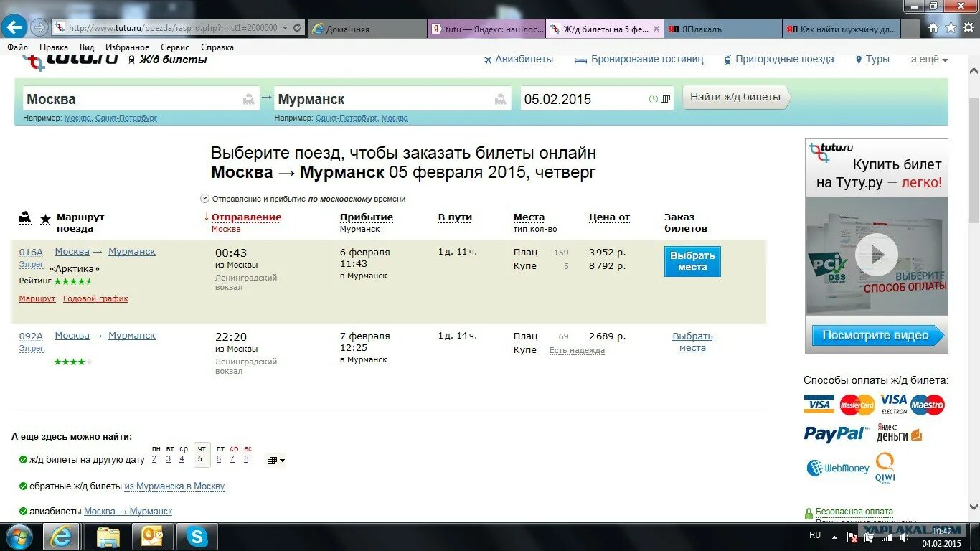Click 'Годовой график' link
This screenshot has width=980, height=551.
[95, 298]
